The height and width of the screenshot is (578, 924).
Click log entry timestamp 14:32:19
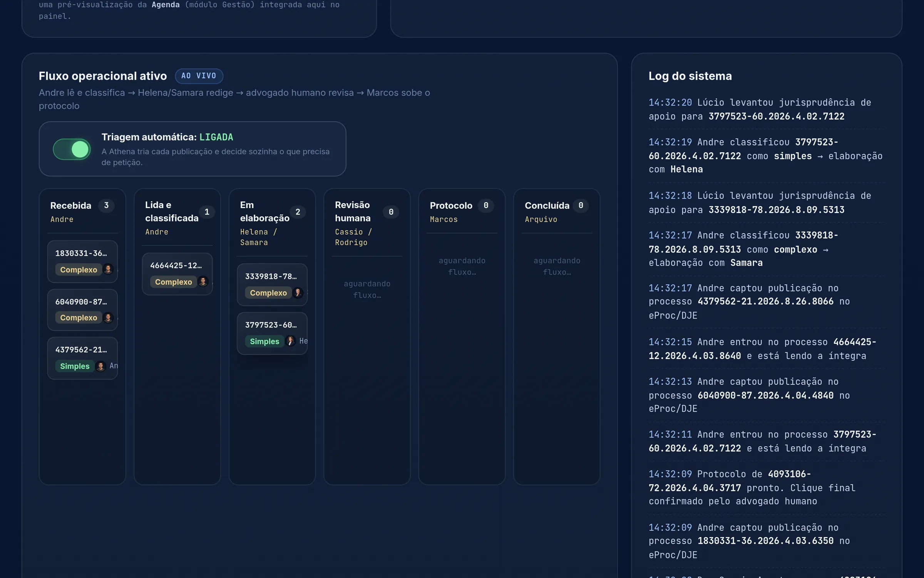coord(670,142)
